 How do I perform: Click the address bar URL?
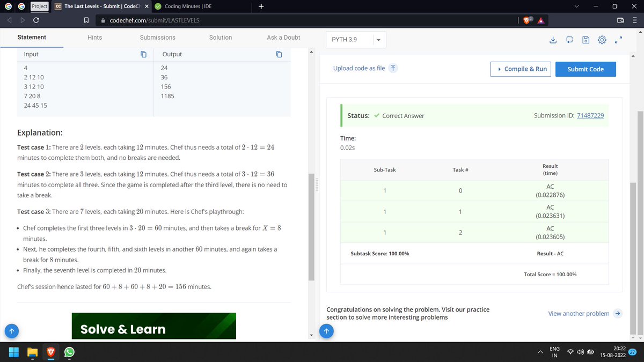[155, 20]
